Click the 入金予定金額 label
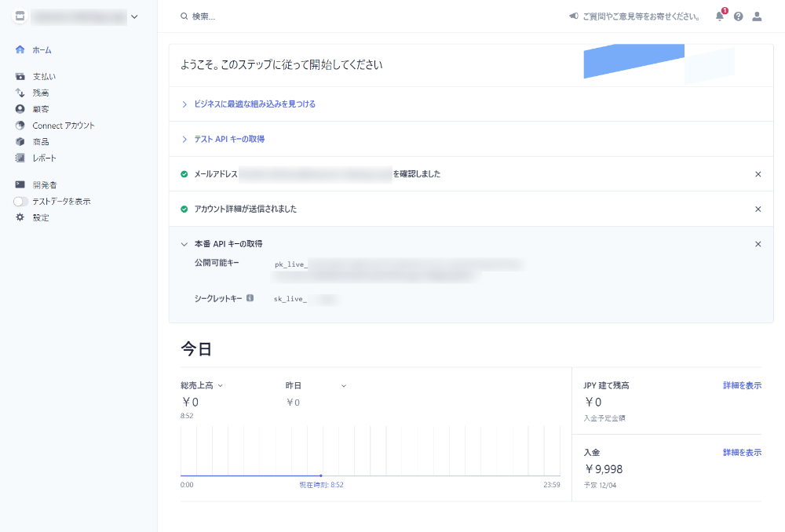This screenshot has width=785, height=532. [x=604, y=418]
